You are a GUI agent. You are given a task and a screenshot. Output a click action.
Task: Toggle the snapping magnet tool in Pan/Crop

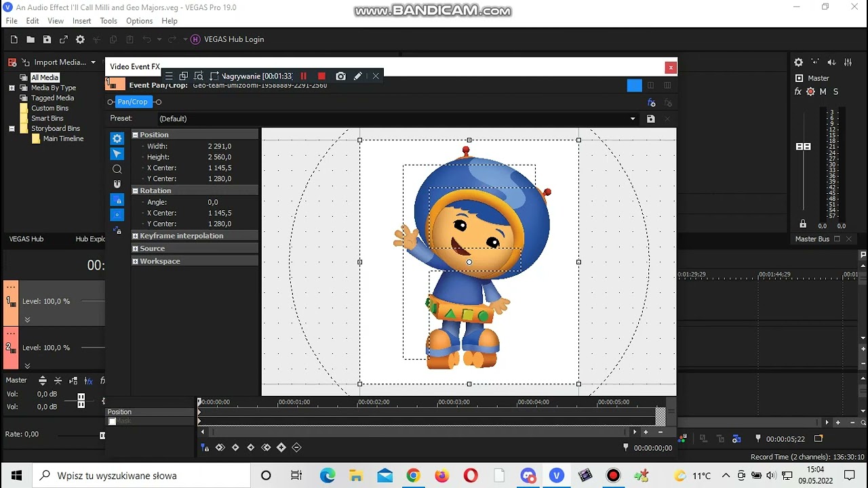click(x=117, y=184)
